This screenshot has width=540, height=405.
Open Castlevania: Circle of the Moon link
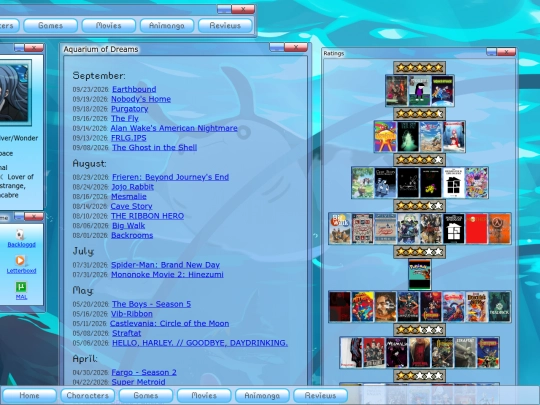169,323
